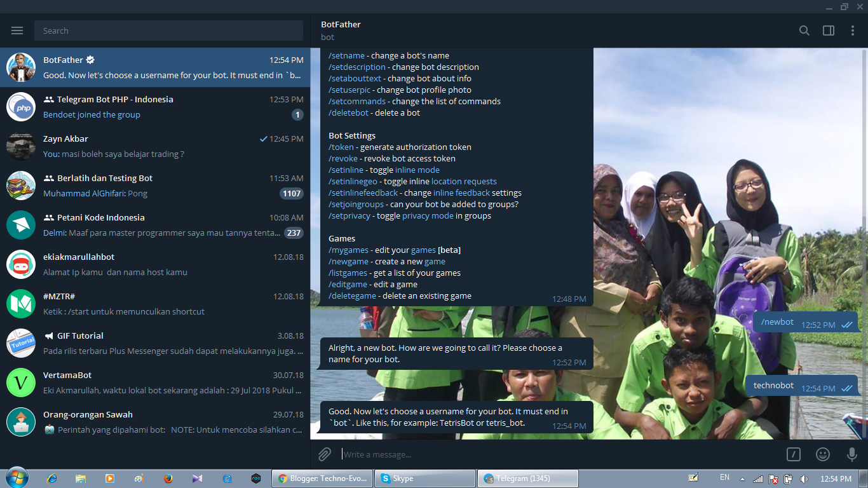The width and height of the screenshot is (868, 488).
Task: Open the ekiakmarullahbot chat
Action: [155, 264]
